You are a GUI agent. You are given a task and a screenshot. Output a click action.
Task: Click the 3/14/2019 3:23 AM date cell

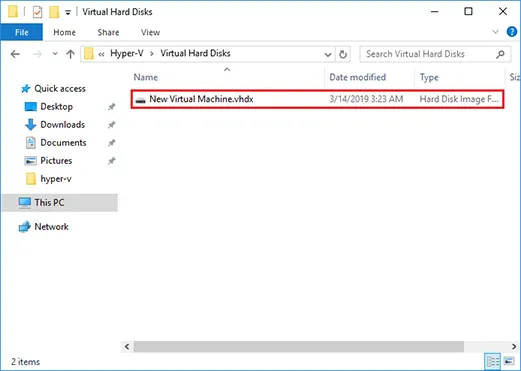click(366, 99)
